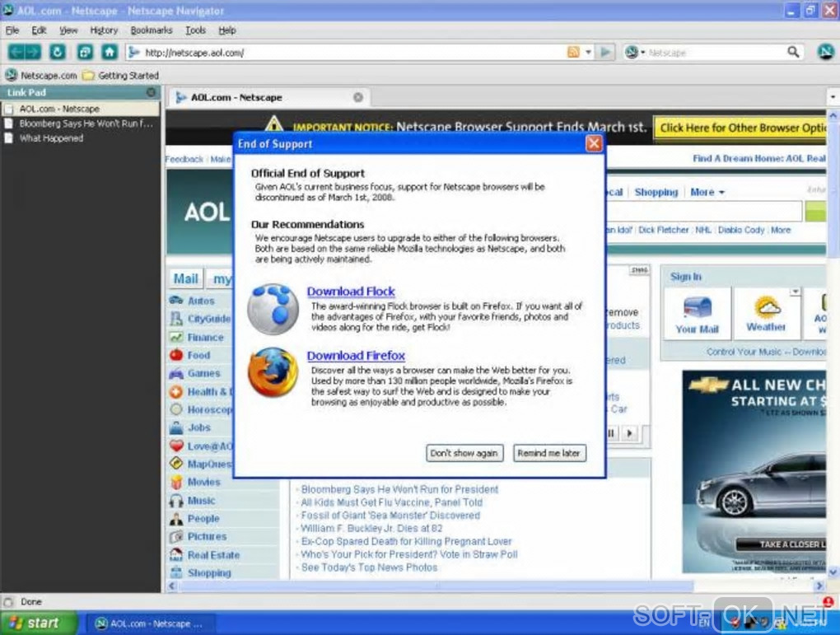Image resolution: width=840 pixels, height=635 pixels.
Task: Expand the More dropdown in AOL navigation
Action: coord(707,192)
